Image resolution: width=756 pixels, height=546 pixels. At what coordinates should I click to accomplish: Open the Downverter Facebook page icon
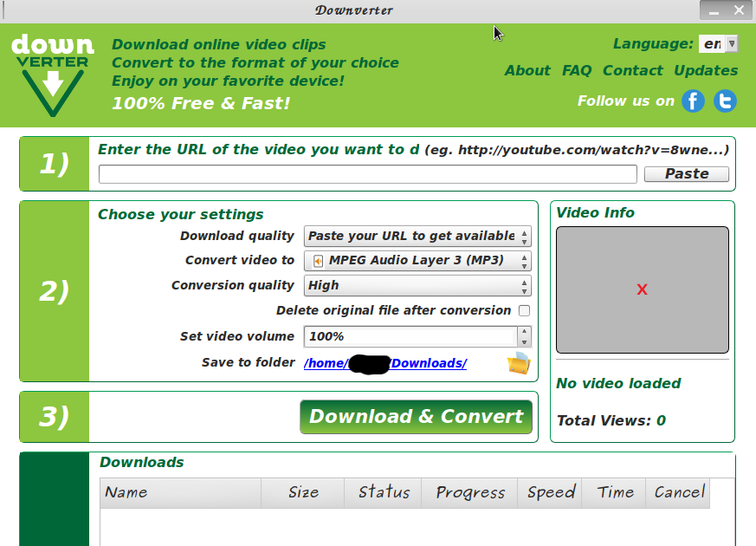tap(693, 101)
